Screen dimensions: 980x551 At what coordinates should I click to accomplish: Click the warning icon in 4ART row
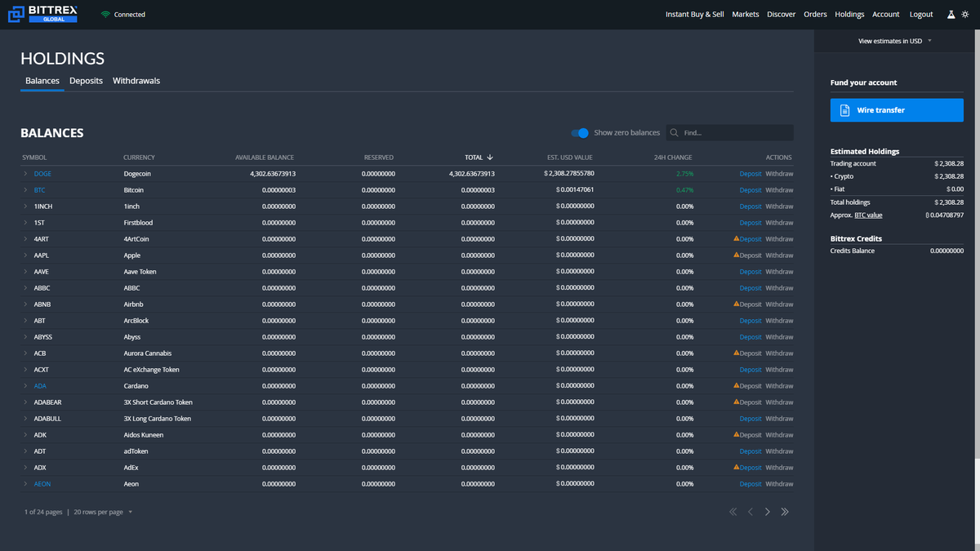[736, 238]
